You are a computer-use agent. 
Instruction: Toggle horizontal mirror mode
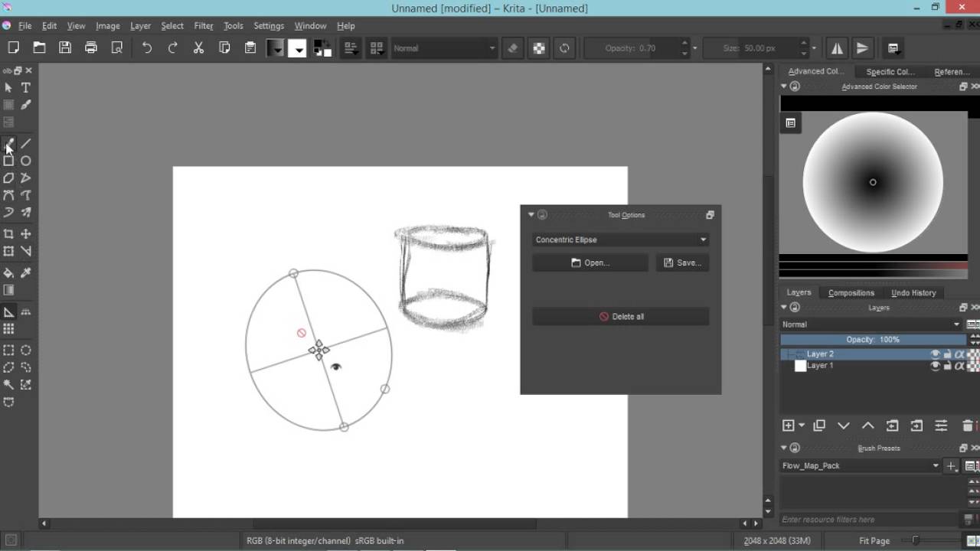[x=837, y=47]
